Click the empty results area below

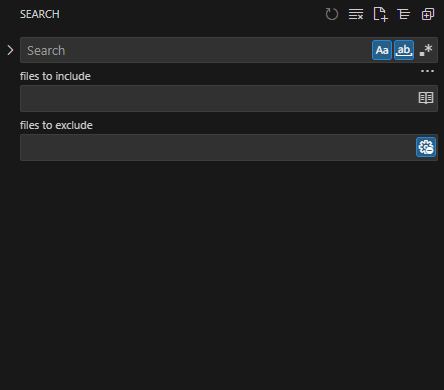coord(222,273)
